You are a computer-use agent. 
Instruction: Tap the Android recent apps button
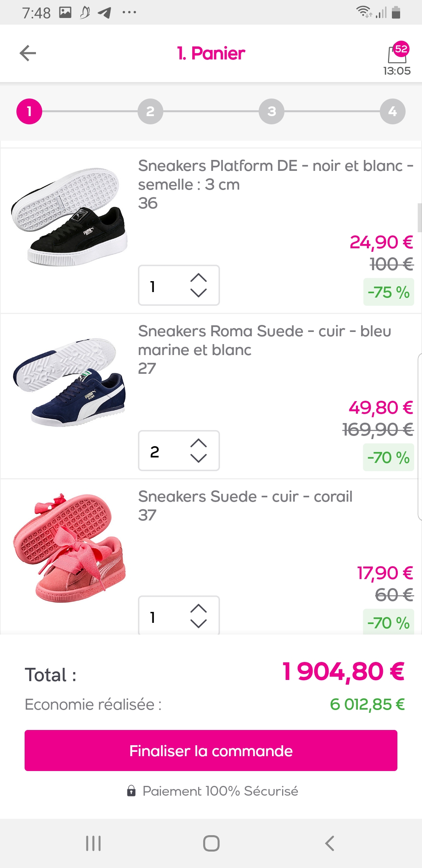[x=93, y=843]
